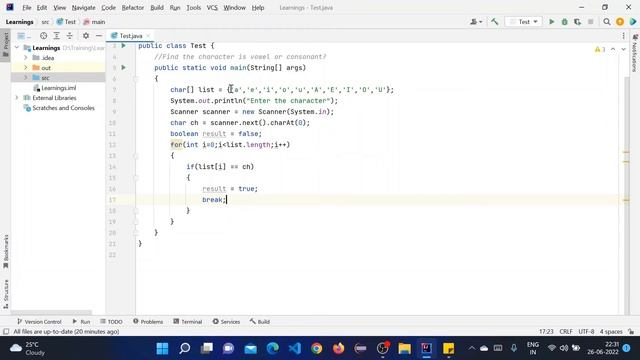Expand the out folder
This screenshot has height=360, width=640.
pos(26,67)
